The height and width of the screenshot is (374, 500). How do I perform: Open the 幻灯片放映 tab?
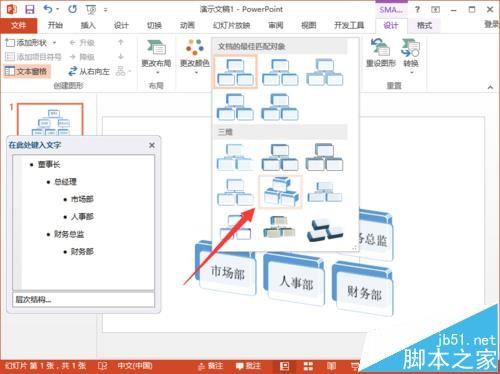tap(231, 25)
